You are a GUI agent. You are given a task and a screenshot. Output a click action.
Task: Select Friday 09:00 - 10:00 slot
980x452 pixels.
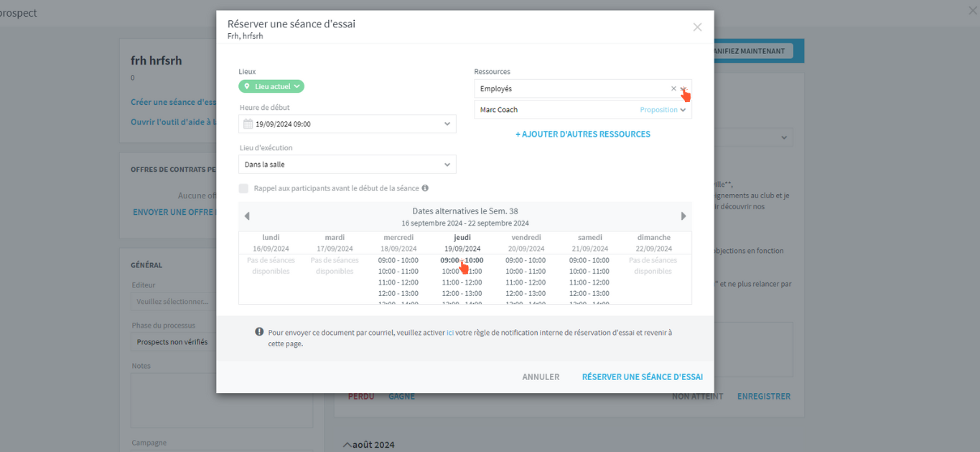[x=526, y=260]
